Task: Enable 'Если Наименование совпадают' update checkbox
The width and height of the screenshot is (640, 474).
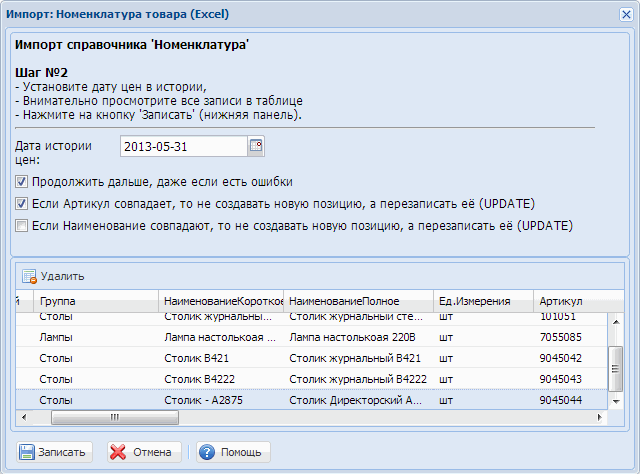Action: coord(22,226)
